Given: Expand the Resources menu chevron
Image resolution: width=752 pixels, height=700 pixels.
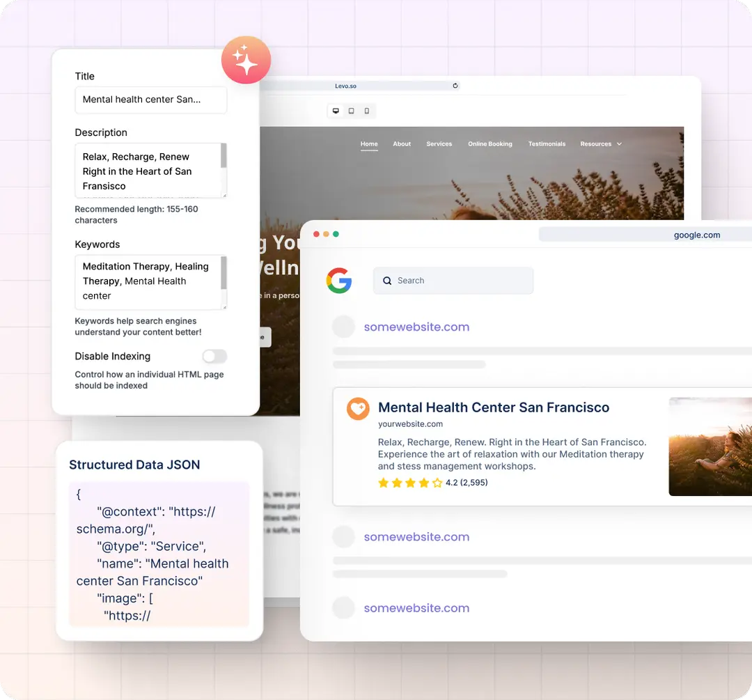Looking at the screenshot, I should click(619, 144).
